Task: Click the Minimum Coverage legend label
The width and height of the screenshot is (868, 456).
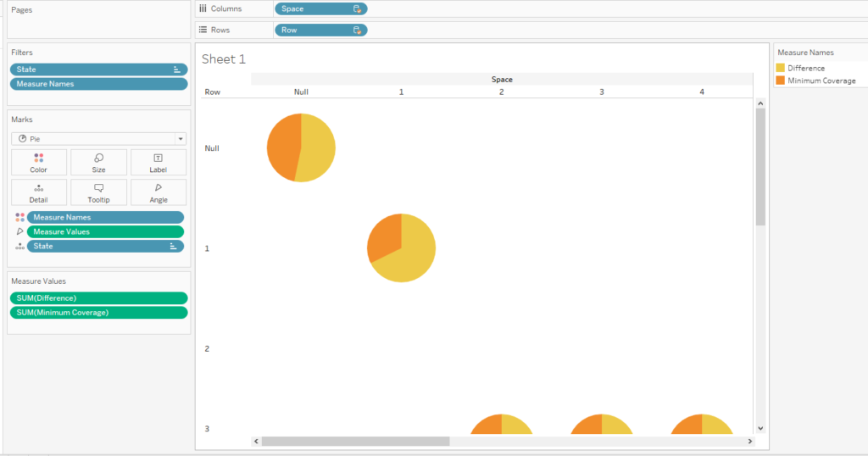Action: [x=821, y=81]
